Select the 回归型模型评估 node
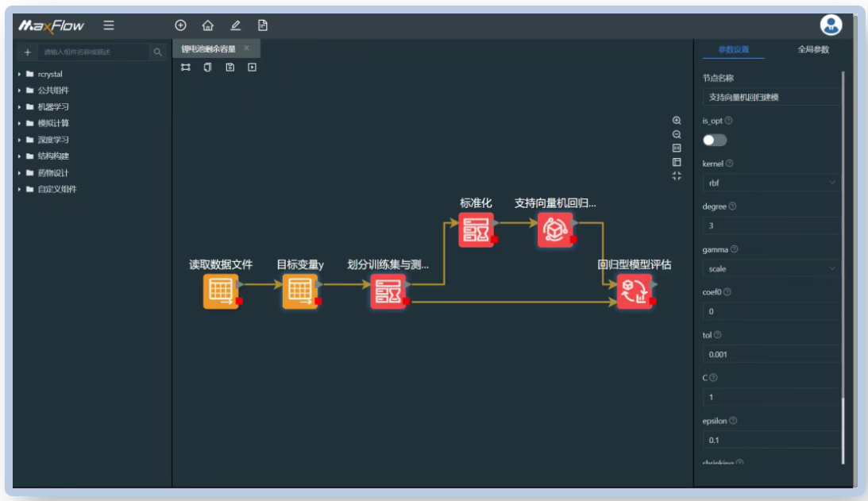This screenshot has width=868, height=501. pos(634,291)
